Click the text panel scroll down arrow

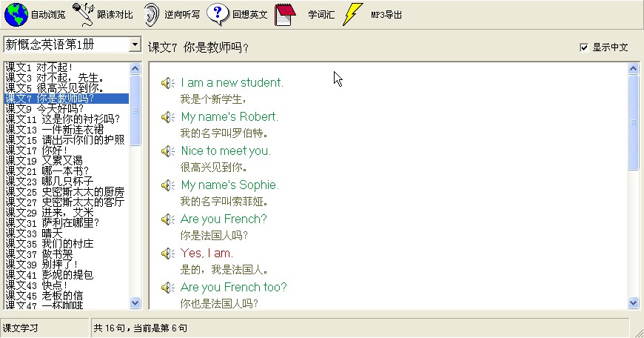[x=634, y=303]
